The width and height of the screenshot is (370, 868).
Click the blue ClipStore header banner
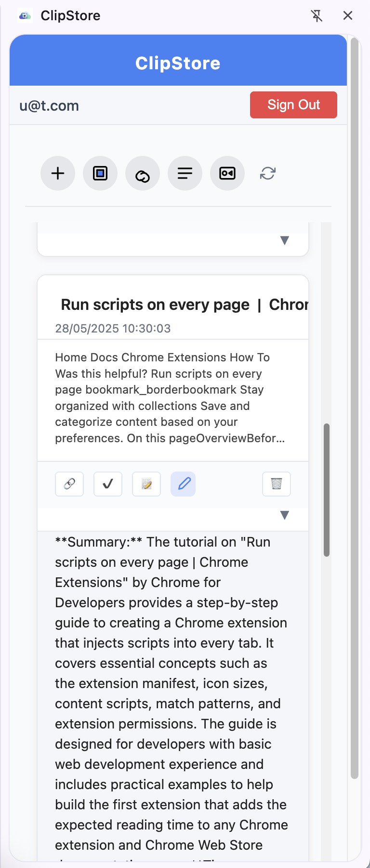pyautogui.click(x=178, y=60)
